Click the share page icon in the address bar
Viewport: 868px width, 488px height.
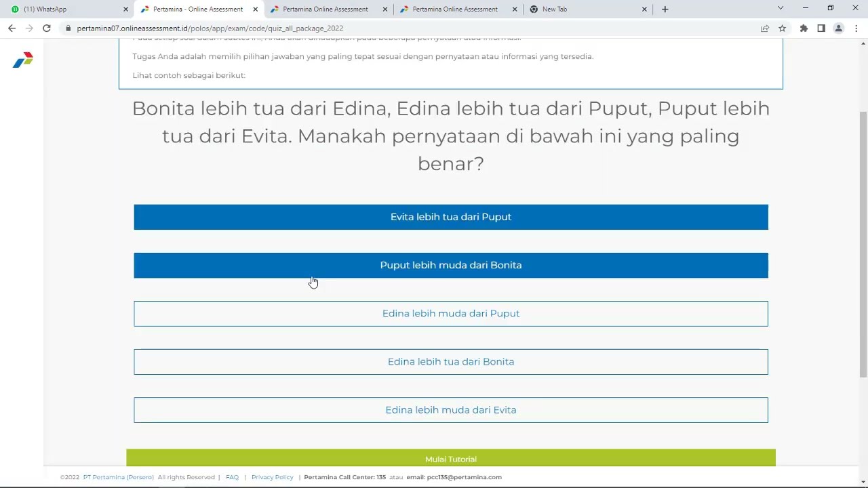pyautogui.click(x=765, y=28)
